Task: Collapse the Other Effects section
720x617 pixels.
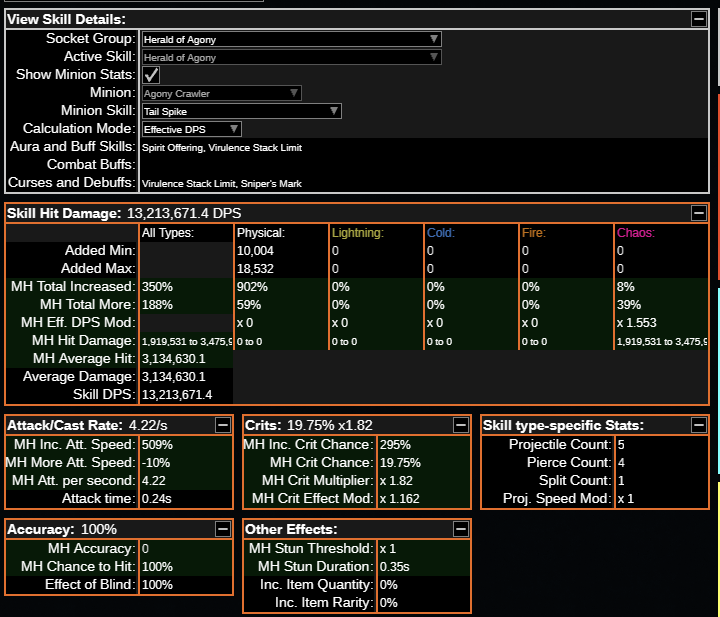Action: [461, 529]
